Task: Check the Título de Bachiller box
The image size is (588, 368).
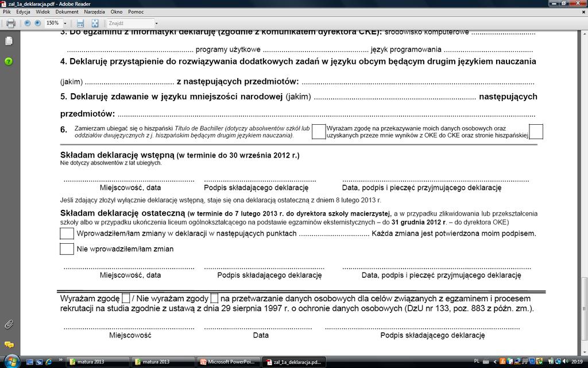Action: pos(318,132)
